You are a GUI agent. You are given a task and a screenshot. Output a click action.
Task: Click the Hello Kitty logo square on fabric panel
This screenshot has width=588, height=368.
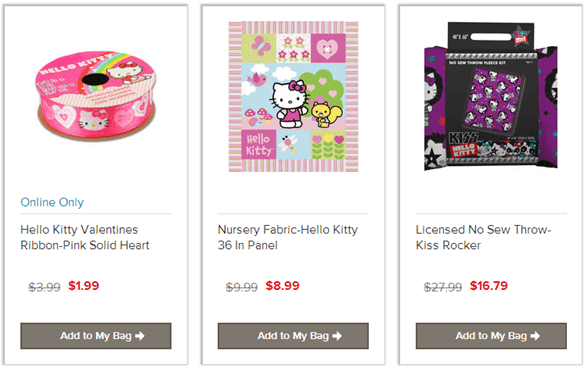(259, 145)
